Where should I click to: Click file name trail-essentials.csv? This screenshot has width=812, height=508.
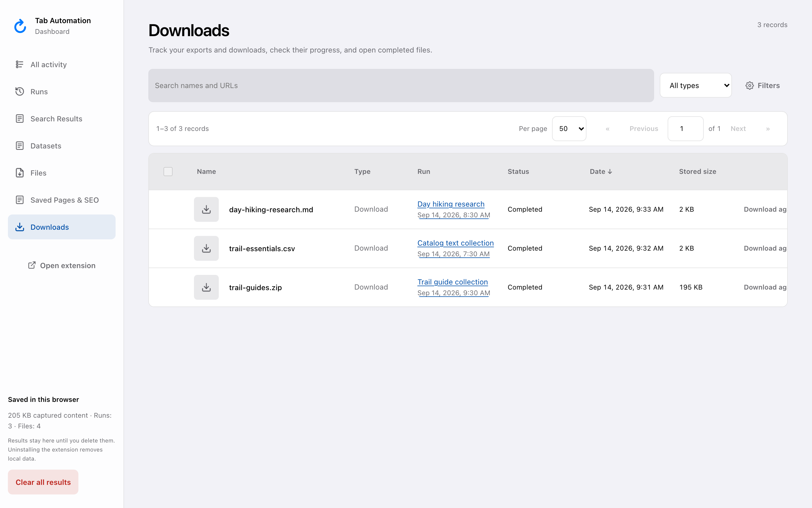pyautogui.click(x=262, y=249)
